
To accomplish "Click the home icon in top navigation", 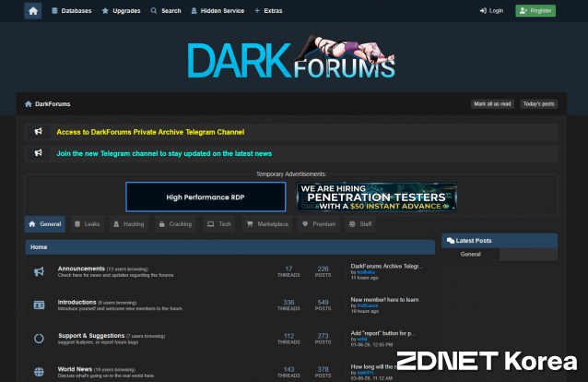I will [x=33, y=11].
